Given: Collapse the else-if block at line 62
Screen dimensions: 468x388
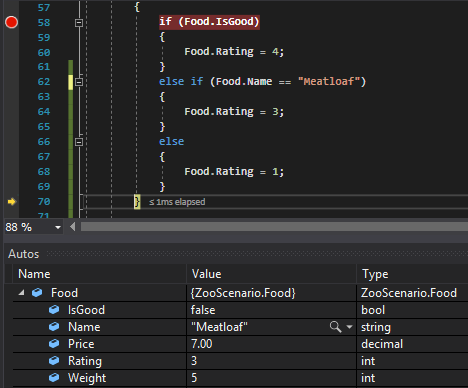Looking at the screenshot, I should 79,82.
